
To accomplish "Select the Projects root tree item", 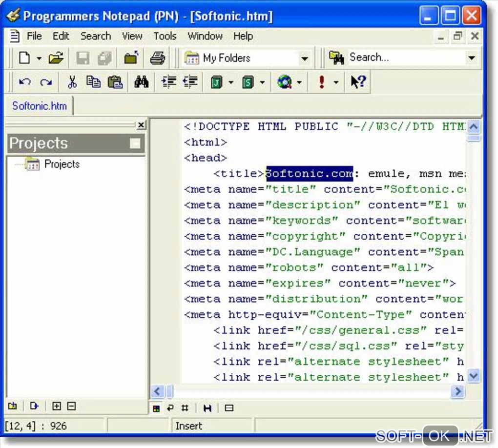I will pyautogui.click(x=62, y=164).
